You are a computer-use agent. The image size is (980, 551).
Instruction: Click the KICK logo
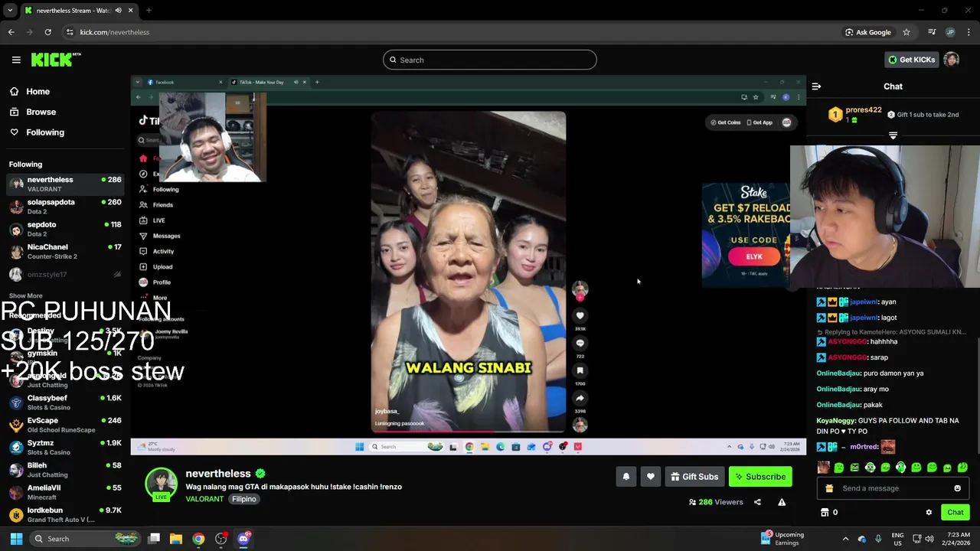(x=55, y=60)
